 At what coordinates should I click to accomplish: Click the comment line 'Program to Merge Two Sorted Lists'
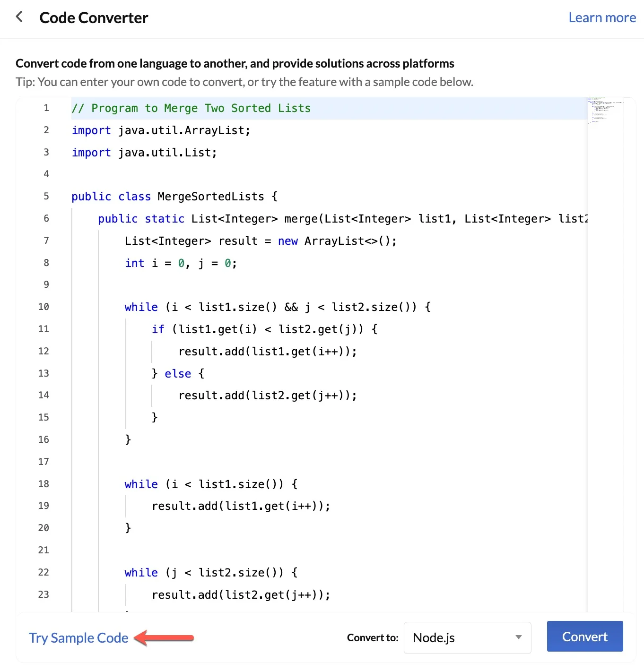[x=191, y=108]
